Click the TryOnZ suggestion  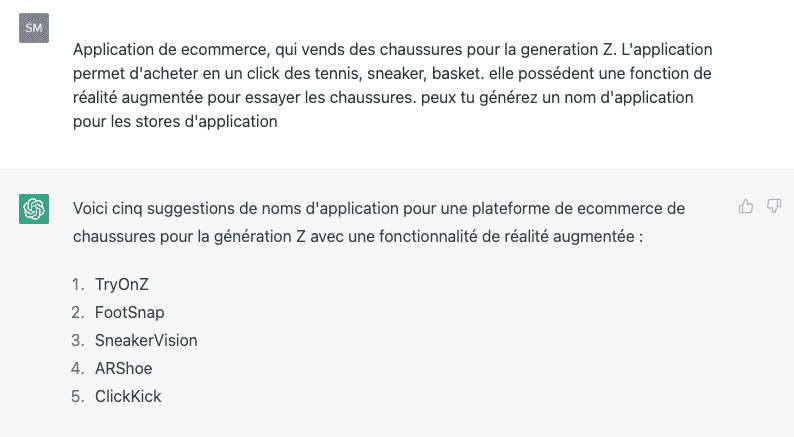(124, 284)
